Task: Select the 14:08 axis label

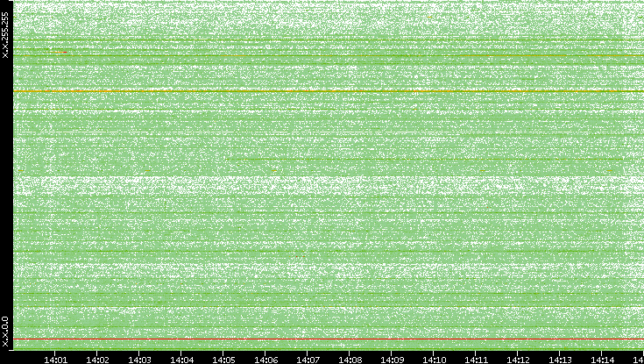Action: coord(350,360)
